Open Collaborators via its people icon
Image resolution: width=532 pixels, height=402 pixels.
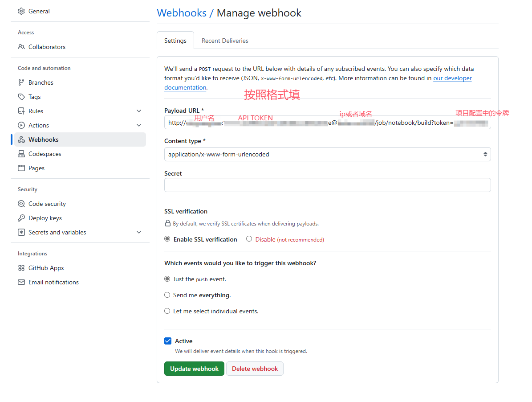[x=21, y=47]
